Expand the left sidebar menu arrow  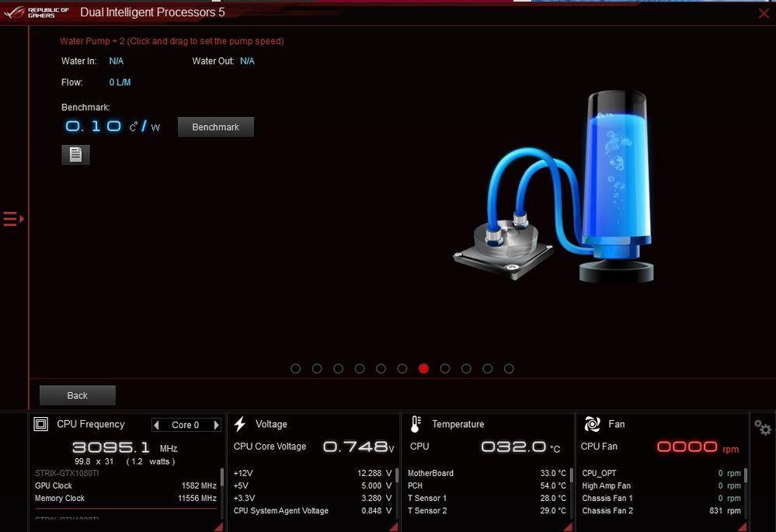tap(13, 219)
